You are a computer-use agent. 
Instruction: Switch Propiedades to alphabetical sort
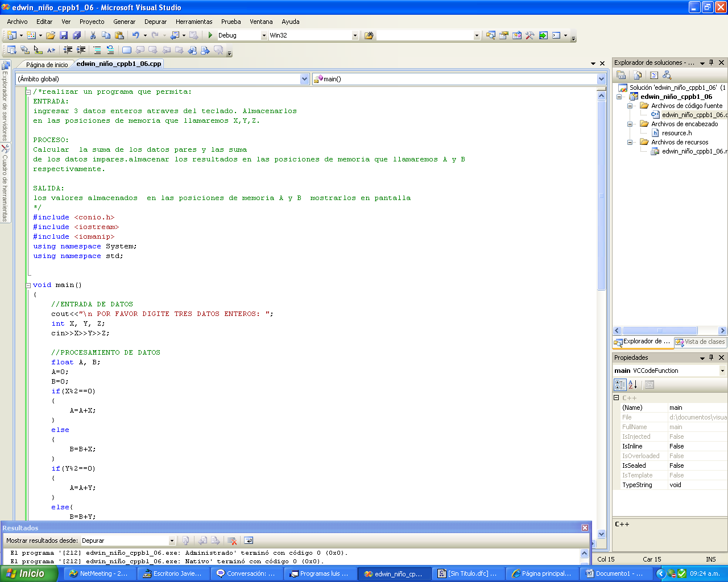(x=632, y=385)
